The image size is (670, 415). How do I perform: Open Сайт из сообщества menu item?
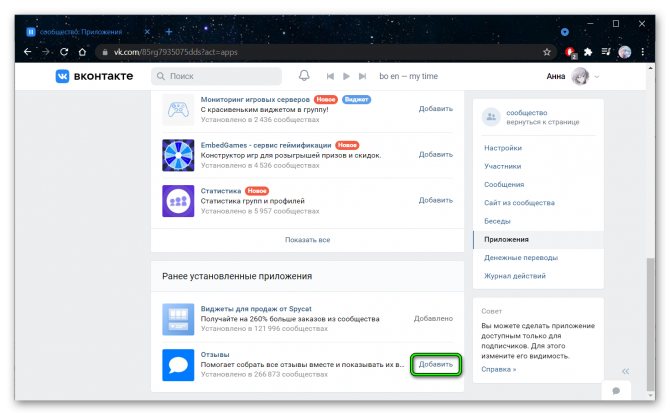click(519, 203)
